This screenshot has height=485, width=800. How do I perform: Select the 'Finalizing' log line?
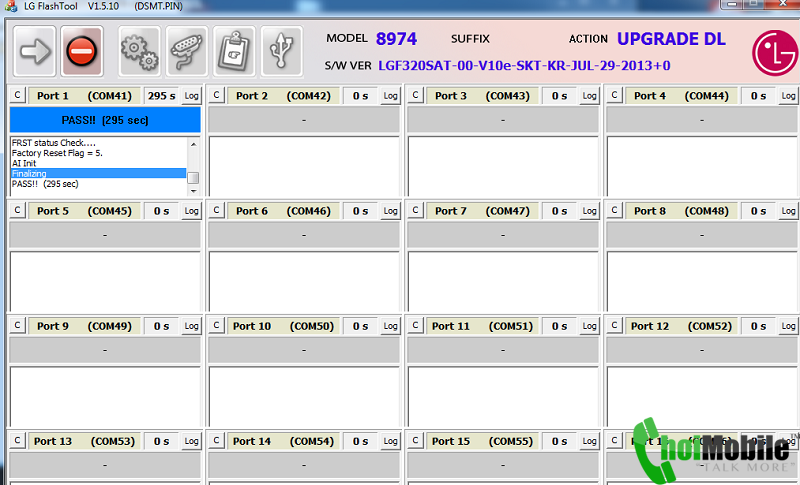(98, 173)
